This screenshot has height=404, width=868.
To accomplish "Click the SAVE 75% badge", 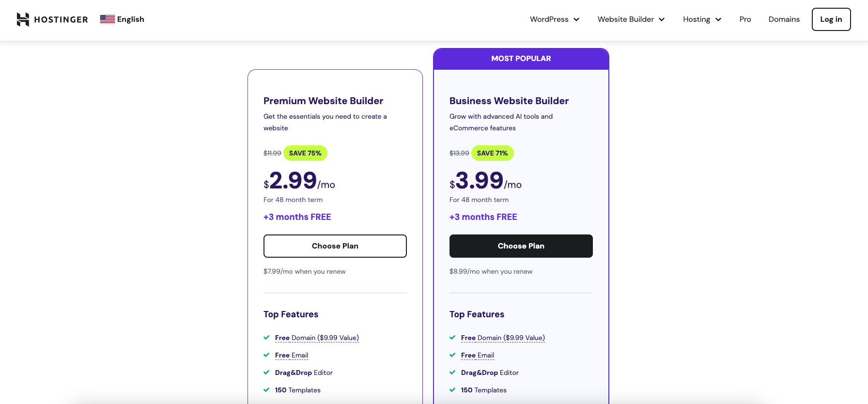I will click(305, 153).
